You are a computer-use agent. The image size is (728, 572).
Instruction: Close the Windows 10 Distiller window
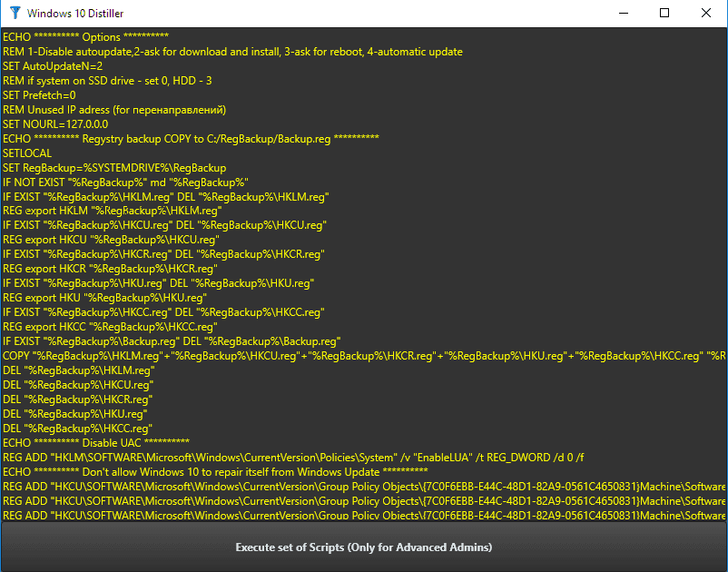pyautogui.click(x=705, y=13)
